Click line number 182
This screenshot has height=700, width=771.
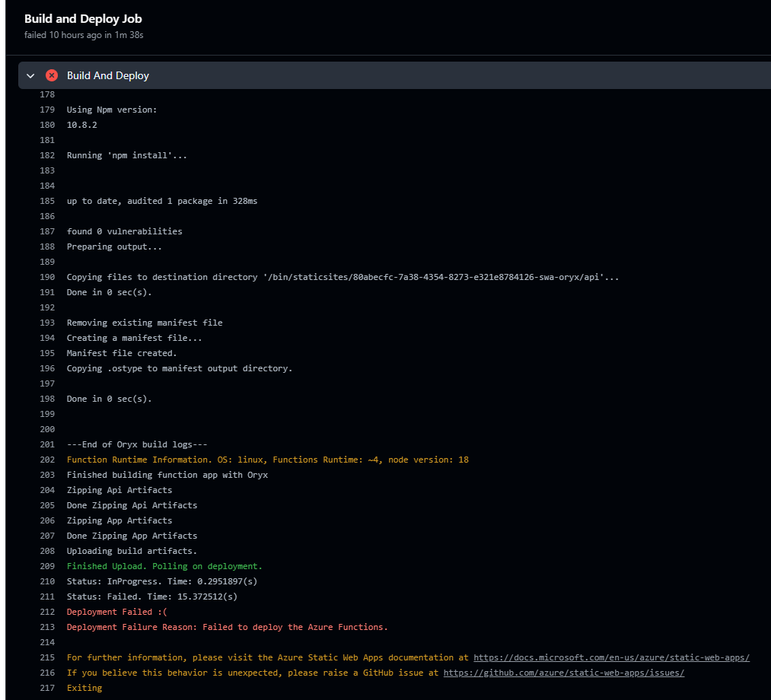click(x=47, y=155)
